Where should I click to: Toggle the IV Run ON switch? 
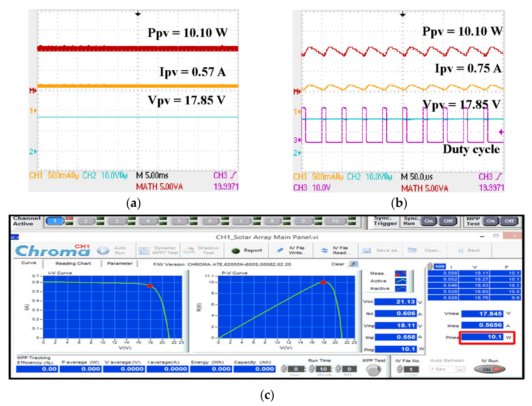click(x=489, y=369)
